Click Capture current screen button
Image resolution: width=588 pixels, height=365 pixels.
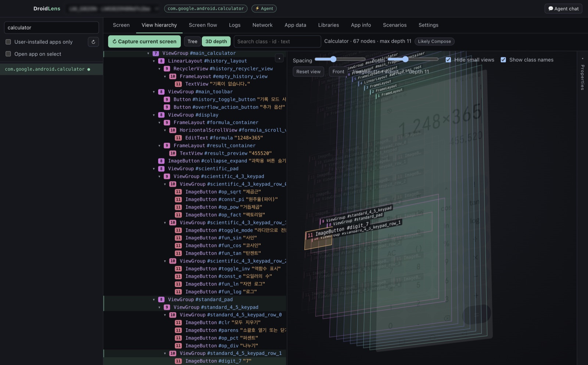(x=144, y=41)
